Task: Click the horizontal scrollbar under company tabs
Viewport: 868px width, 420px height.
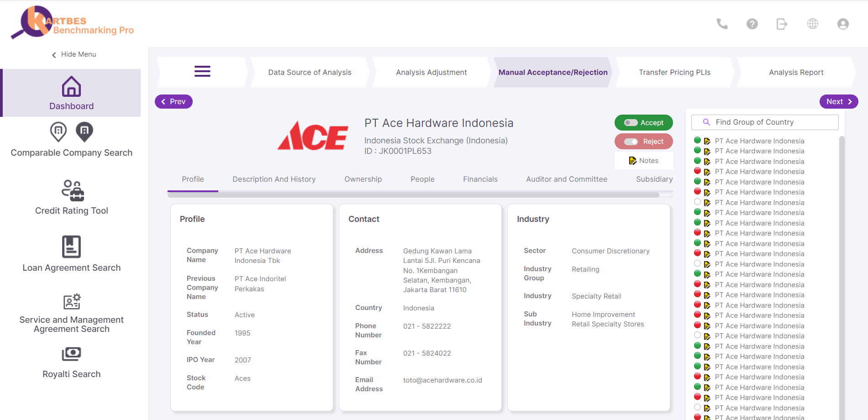Action: point(413,195)
